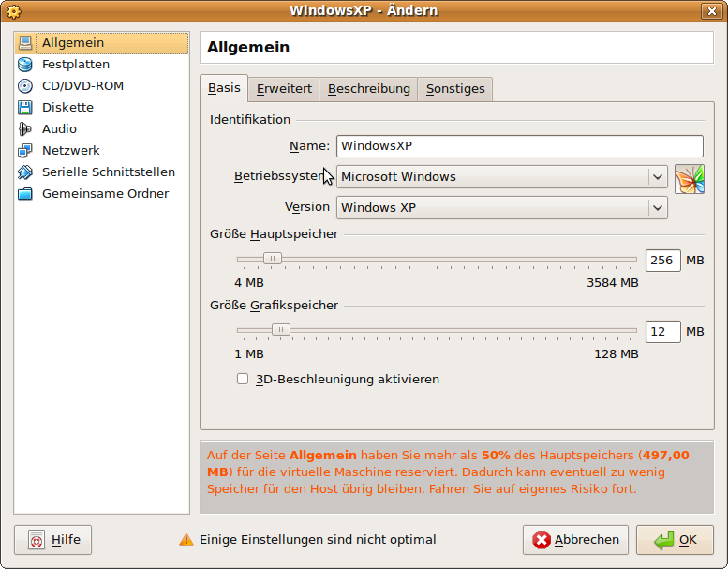
Task: Click the Identifikation section label
Action: [x=250, y=119]
